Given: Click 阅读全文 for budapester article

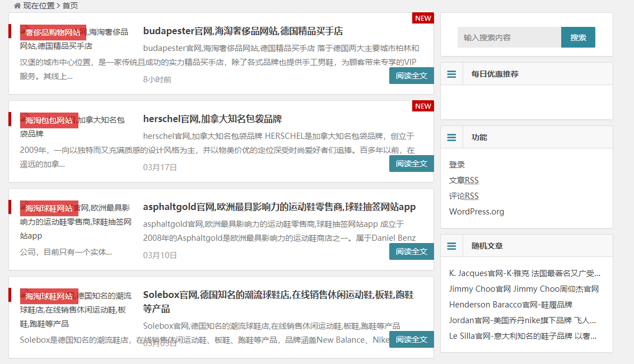Looking at the screenshot, I should [x=411, y=76].
